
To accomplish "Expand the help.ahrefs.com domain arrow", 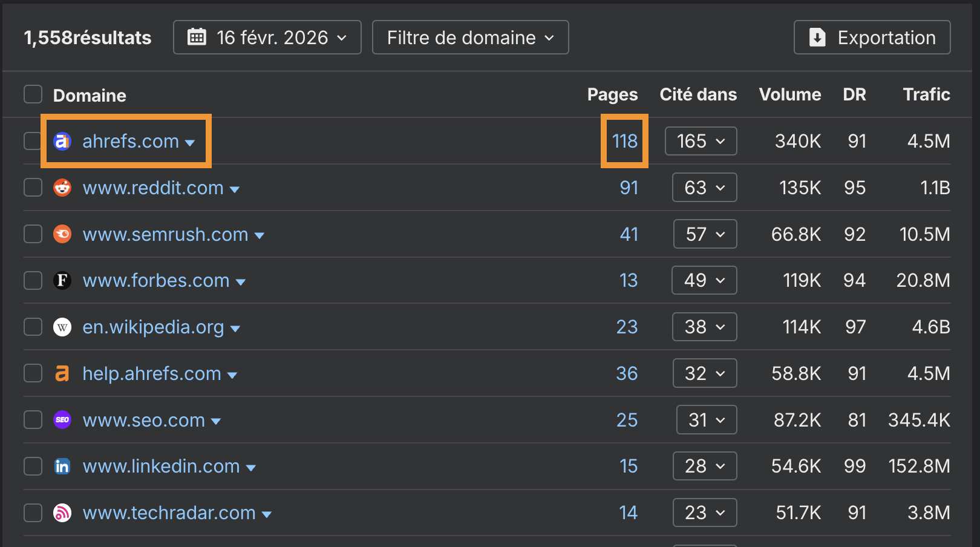I will point(232,375).
